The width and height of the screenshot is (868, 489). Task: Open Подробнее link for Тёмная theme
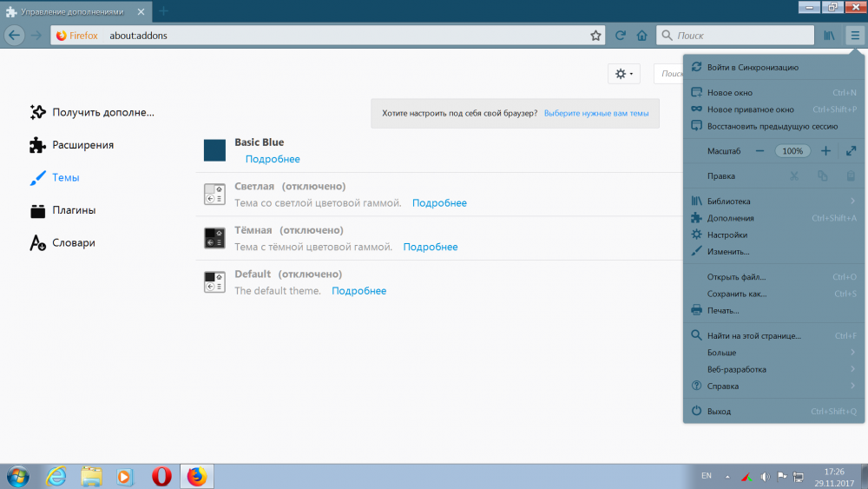pos(431,247)
